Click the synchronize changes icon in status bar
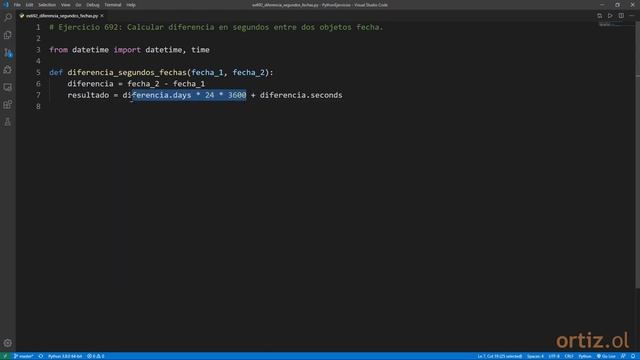640x360 pixels. pos(41,356)
